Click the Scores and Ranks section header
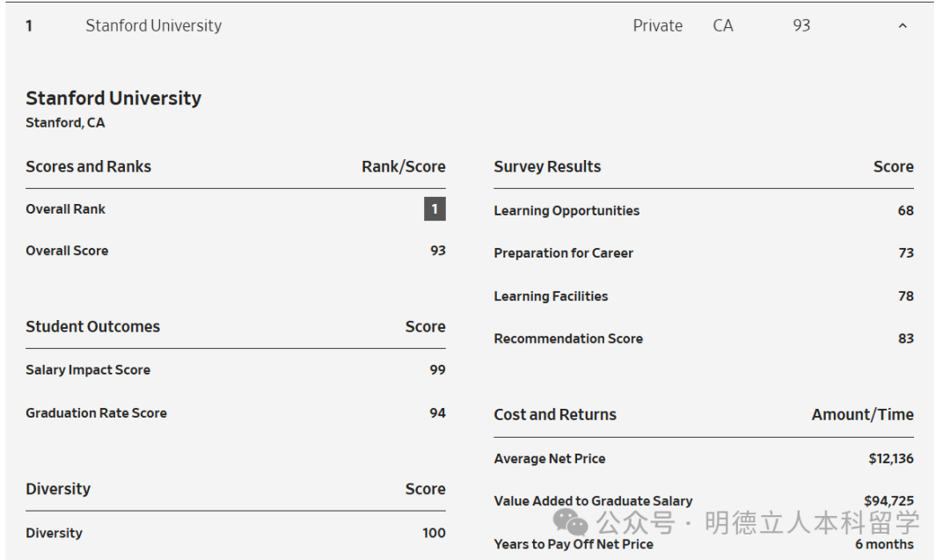Image resolution: width=950 pixels, height=560 pixels. point(88,167)
